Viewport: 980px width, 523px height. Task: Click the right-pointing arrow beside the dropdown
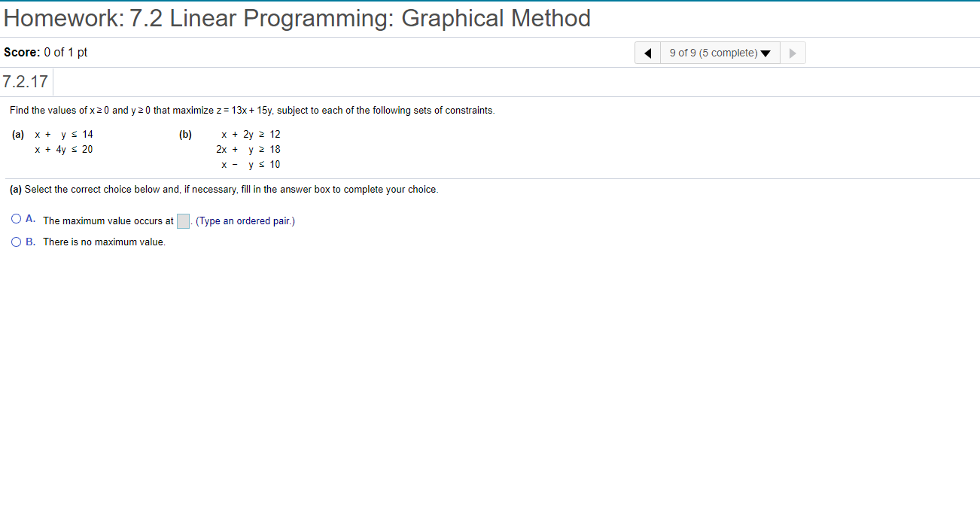(x=792, y=53)
